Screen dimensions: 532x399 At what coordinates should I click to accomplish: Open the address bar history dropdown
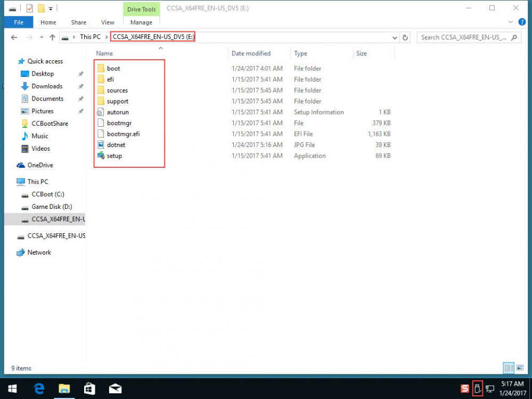point(395,38)
